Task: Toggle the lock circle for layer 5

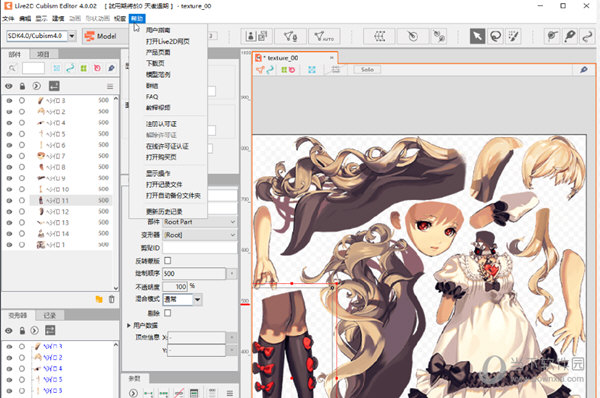Action: pyautogui.click(x=22, y=134)
